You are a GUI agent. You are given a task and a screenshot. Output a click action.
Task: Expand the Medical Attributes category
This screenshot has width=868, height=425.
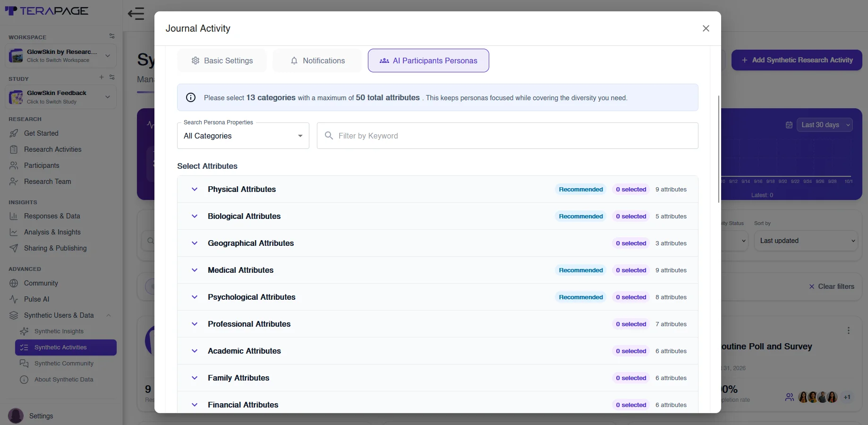pyautogui.click(x=438, y=270)
